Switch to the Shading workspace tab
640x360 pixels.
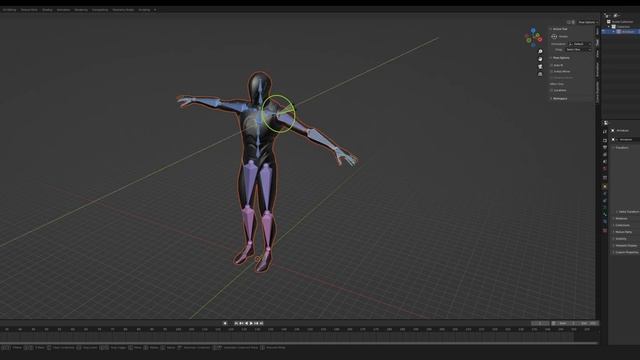pos(47,10)
